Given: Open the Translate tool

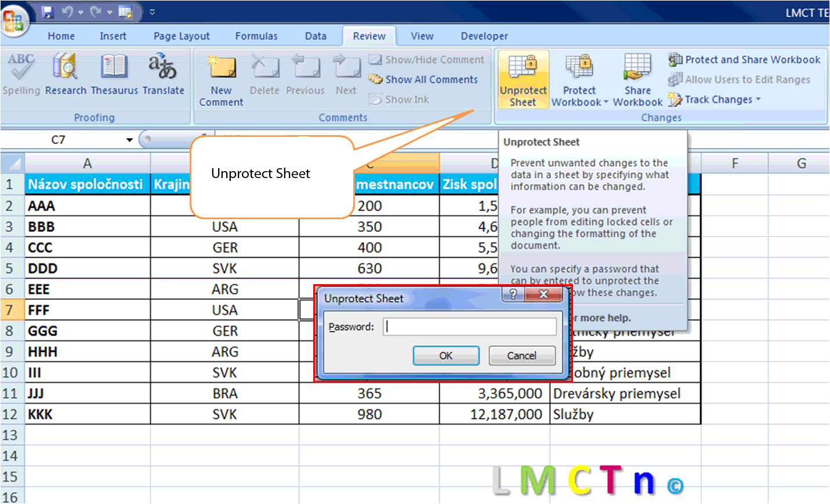Looking at the screenshot, I should (163, 74).
